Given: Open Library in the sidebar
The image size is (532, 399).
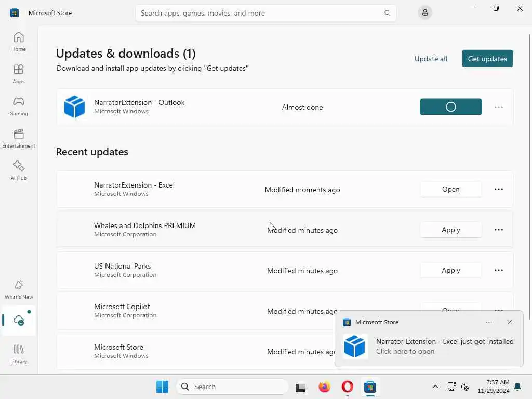Looking at the screenshot, I should [19, 354].
